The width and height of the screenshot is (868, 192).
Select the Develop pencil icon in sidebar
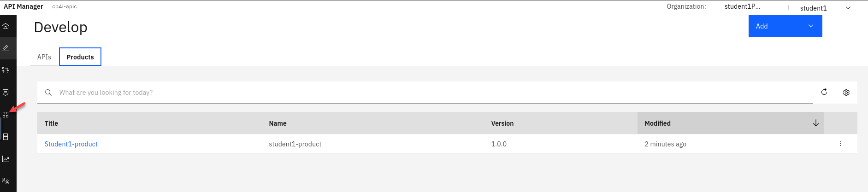click(x=6, y=48)
